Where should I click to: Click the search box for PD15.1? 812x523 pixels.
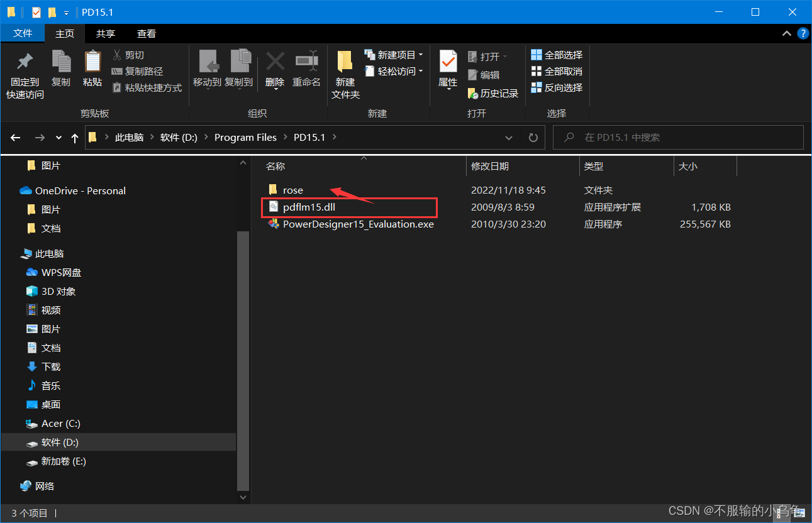tap(678, 137)
